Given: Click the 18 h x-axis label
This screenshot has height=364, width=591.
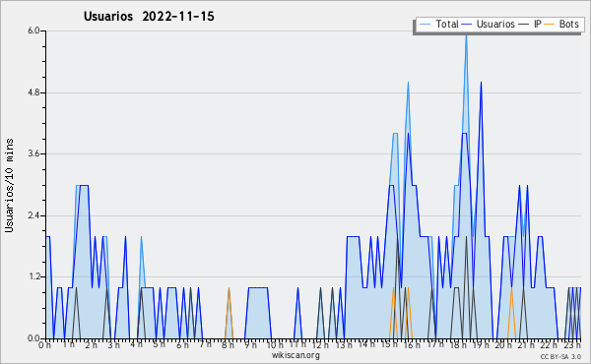Looking at the screenshot, I should click(x=458, y=345).
